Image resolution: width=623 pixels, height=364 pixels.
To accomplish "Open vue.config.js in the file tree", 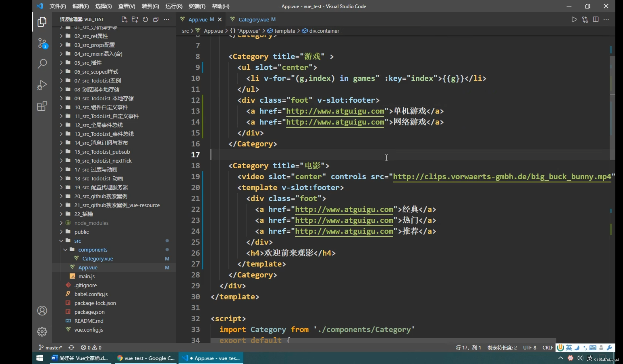I will pyautogui.click(x=114, y=330).
